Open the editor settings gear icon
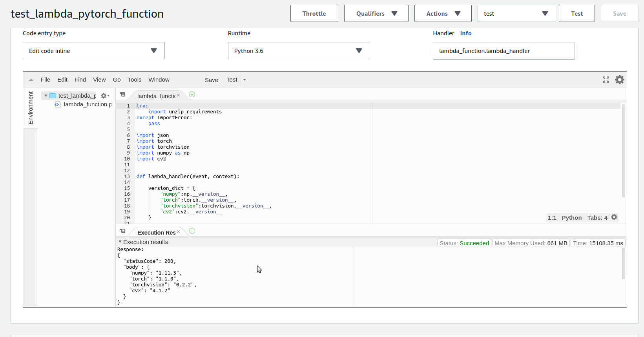The image size is (644, 337). pyautogui.click(x=619, y=80)
